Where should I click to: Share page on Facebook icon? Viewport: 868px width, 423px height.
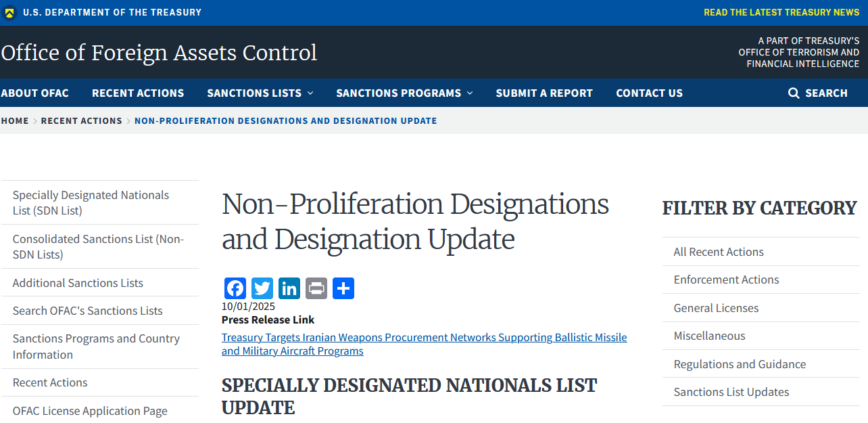[235, 288]
